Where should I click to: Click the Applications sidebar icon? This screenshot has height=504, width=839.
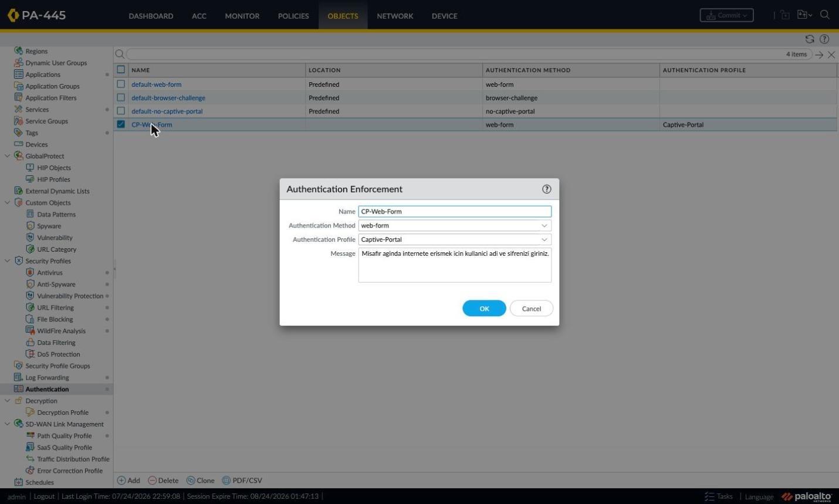pyautogui.click(x=19, y=75)
